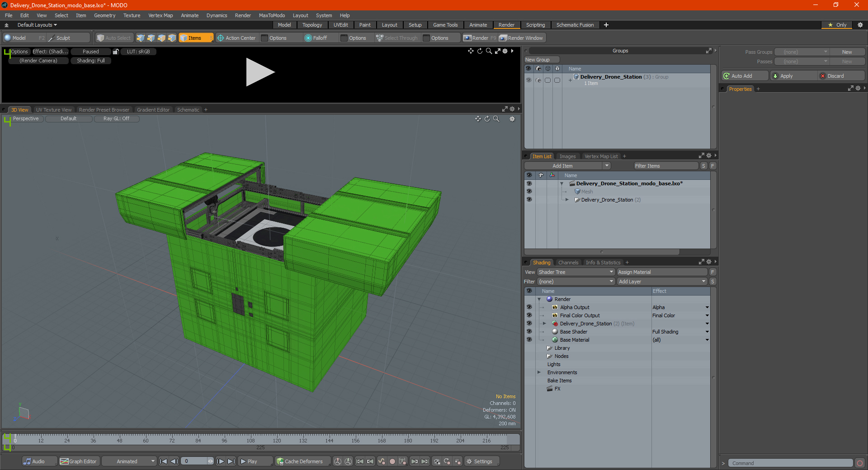Image resolution: width=868 pixels, height=470 pixels.
Task: Click the Render Window button
Action: coord(521,38)
